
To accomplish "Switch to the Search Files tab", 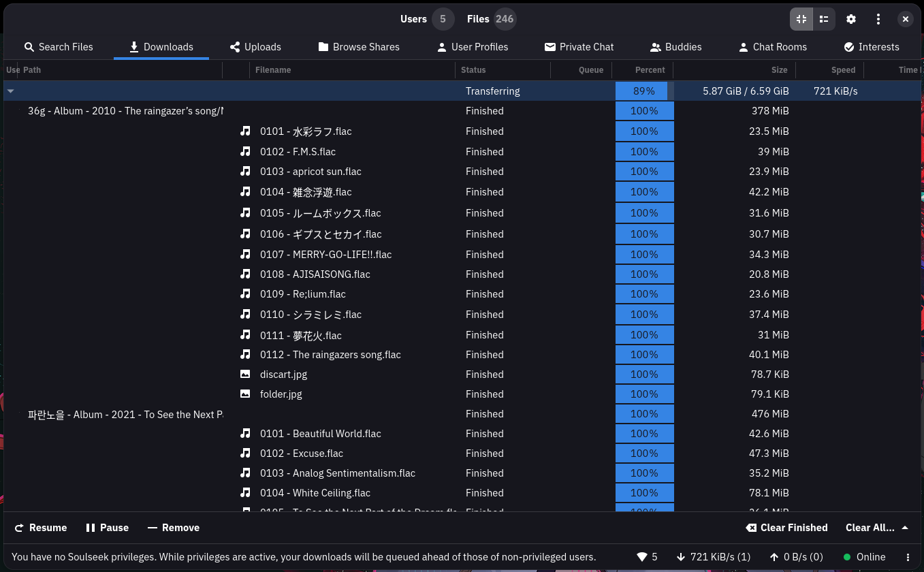I will pyautogui.click(x=59, y=47).
